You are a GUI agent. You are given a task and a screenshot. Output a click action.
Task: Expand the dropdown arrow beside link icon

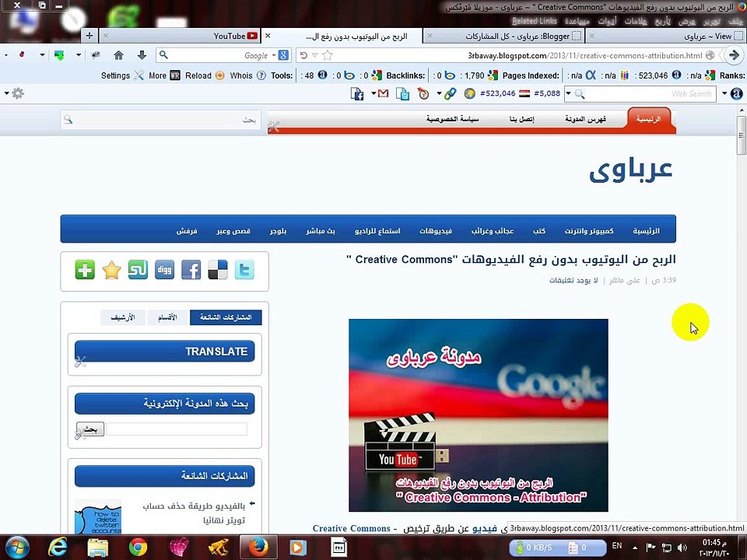[x=439, y=93]
